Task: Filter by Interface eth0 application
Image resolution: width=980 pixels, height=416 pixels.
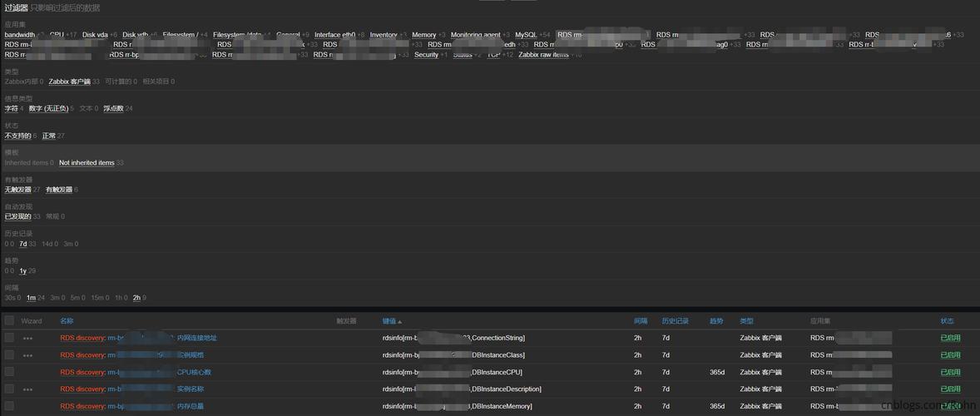Action: pos(335,35)
